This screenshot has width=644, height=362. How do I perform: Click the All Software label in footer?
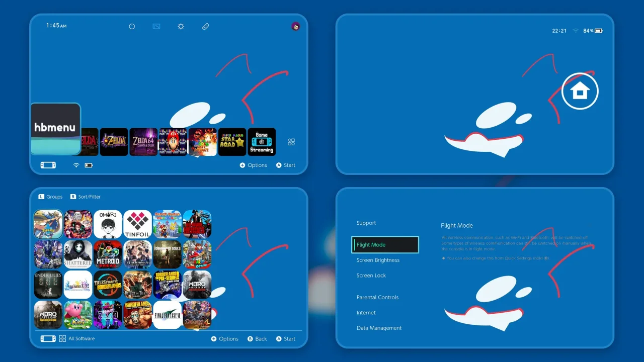click(82, 338)
